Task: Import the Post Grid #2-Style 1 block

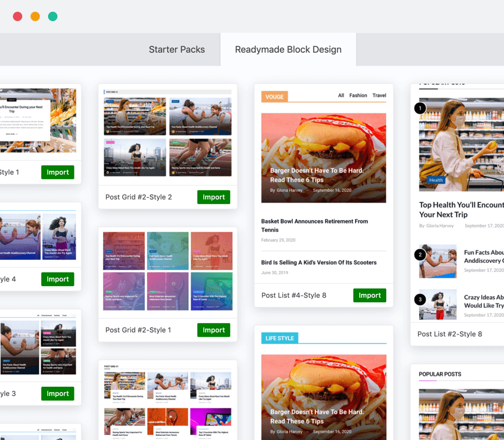Action: [x=213, y=330]
